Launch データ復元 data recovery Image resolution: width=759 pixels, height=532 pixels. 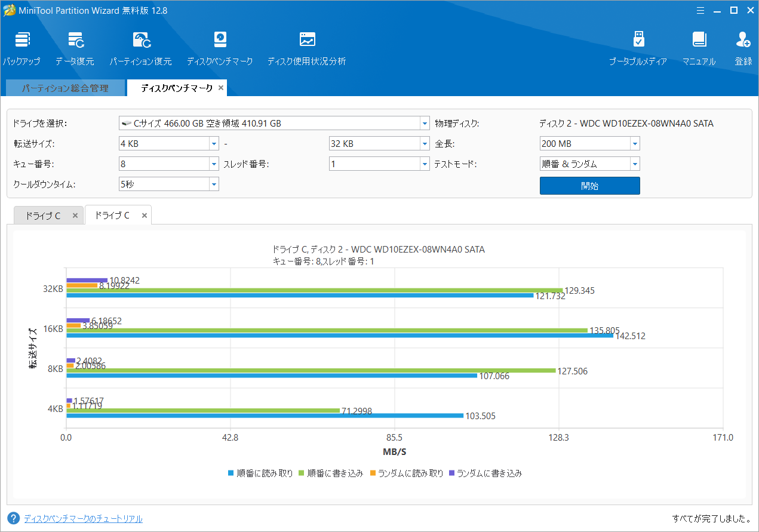coord(75,48)
